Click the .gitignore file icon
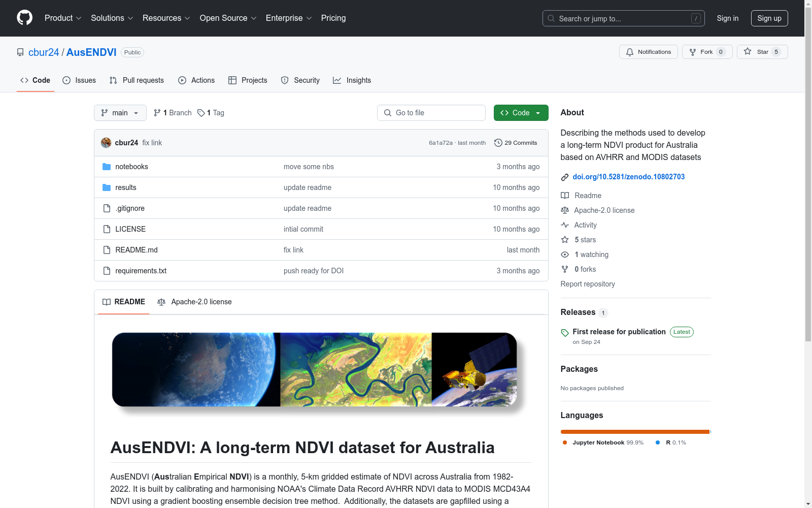The height and width of the screenshot is (508, 812). (x=107, y=208)
